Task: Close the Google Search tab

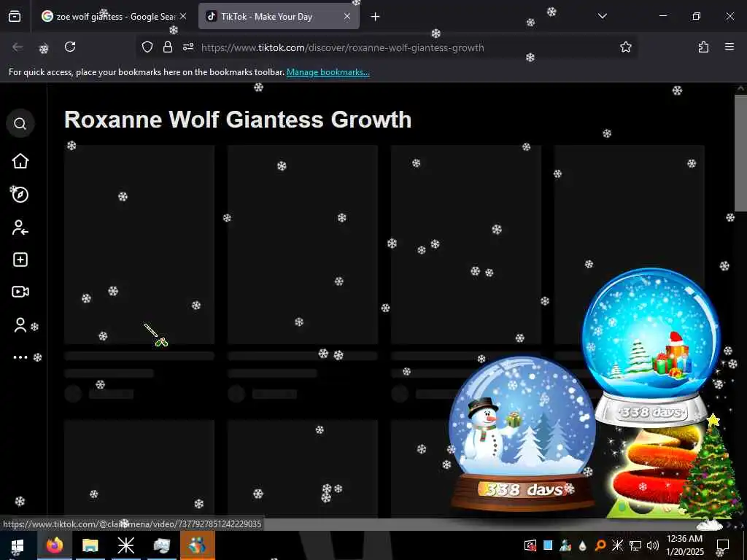Action: [x=183, y=16]
